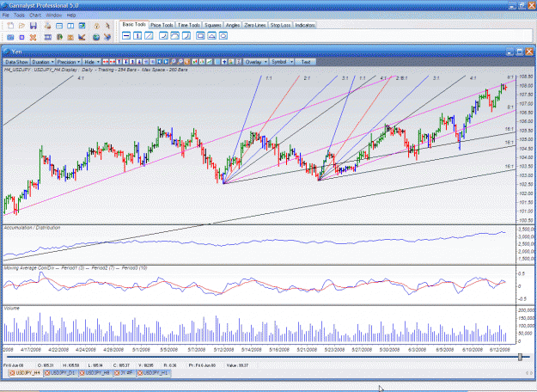Switch to the Stop Loss tab
This screenshot has width=537, height=392.
280,25
